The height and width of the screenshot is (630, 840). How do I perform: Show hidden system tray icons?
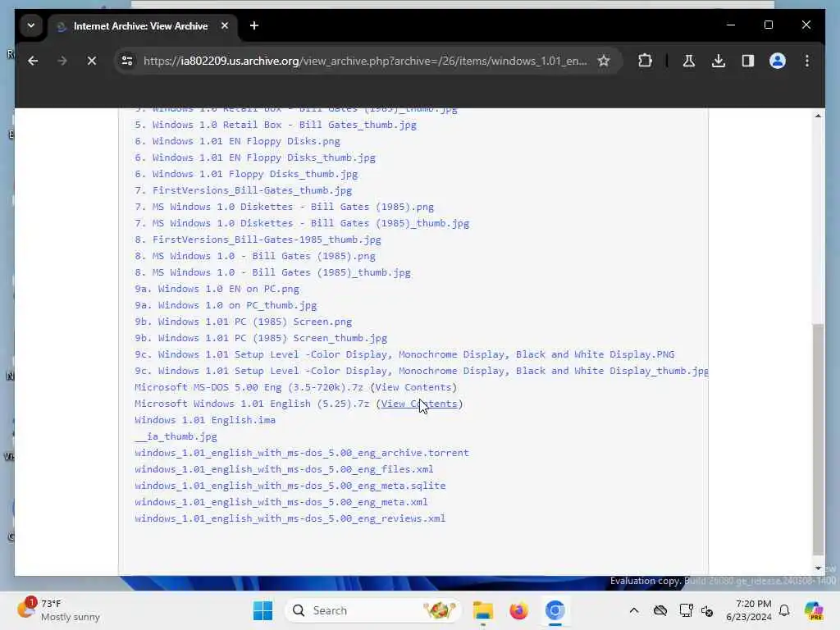coord(634,610)
